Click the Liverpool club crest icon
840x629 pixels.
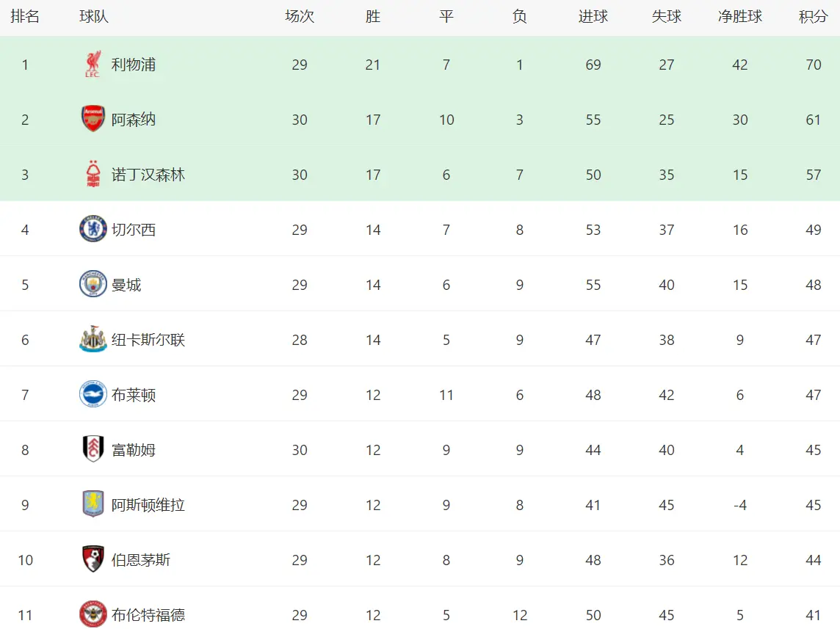tap(93, 65)
